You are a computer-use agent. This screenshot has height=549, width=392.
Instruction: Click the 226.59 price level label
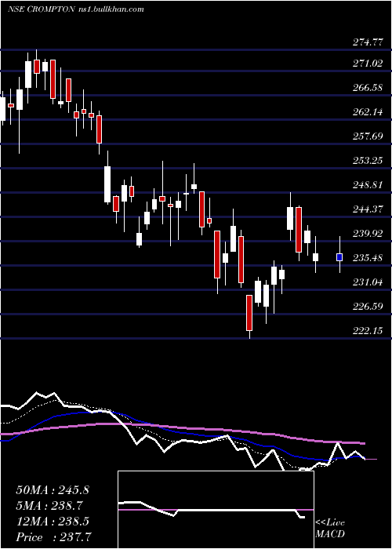pyautogui.click(x=367, y=307)
